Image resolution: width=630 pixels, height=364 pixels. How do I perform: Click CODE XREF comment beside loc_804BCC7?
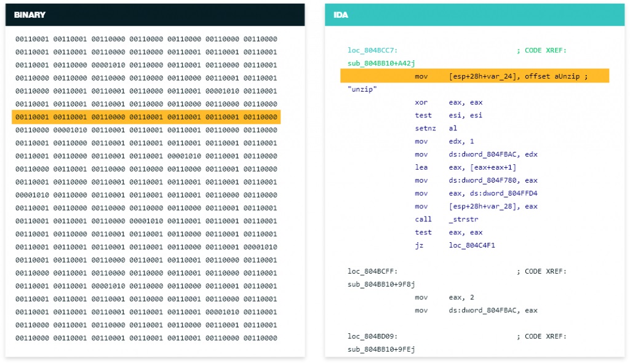pos(541,50)
